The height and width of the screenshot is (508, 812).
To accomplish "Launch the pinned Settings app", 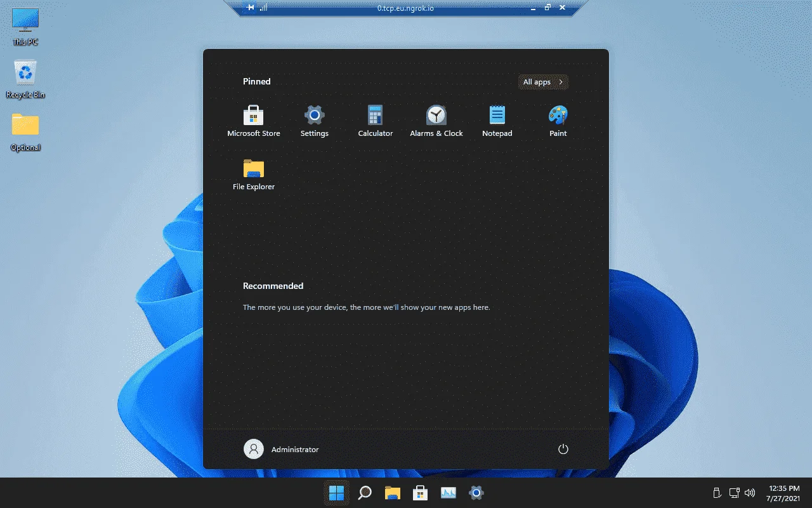I will [315, 121].
